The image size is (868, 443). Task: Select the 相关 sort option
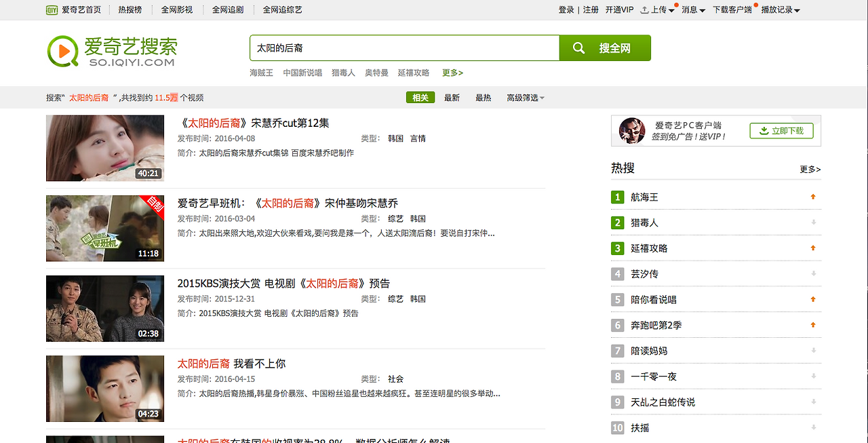tap(420, 98)
